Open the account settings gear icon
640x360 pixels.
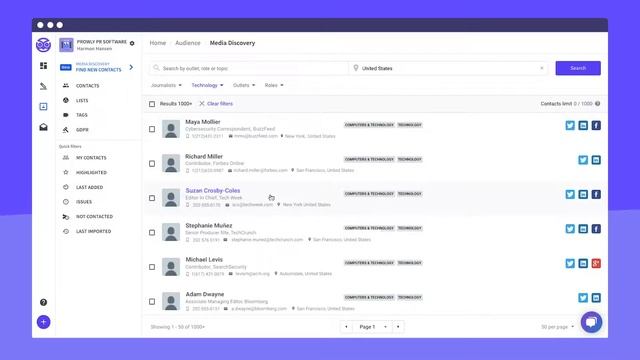pyautogui.click(x=132, y=43)
